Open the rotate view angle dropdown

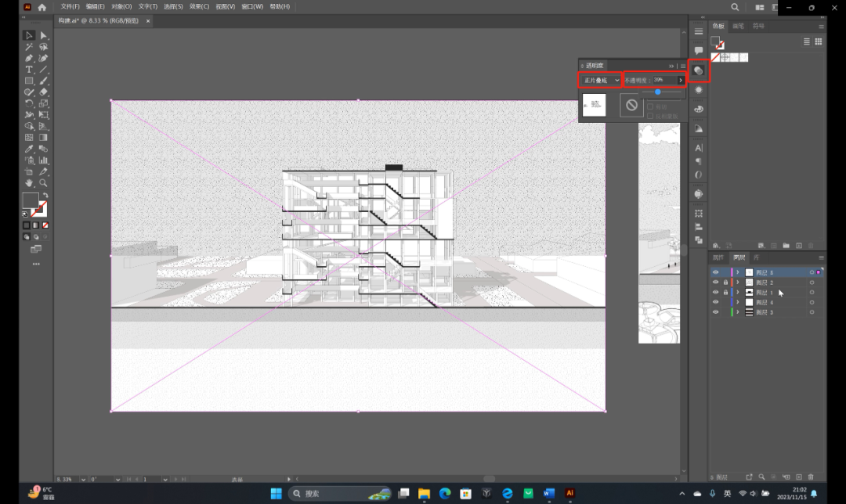(x=117, y=479)
